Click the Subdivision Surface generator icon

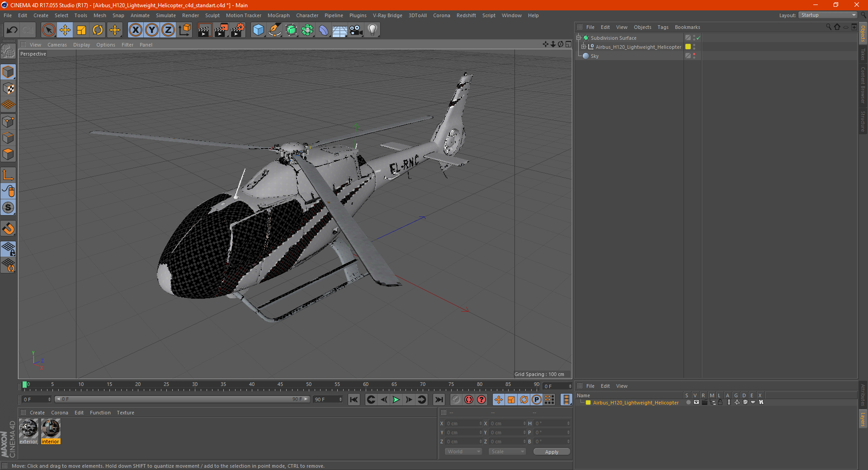tap(291, 30)
